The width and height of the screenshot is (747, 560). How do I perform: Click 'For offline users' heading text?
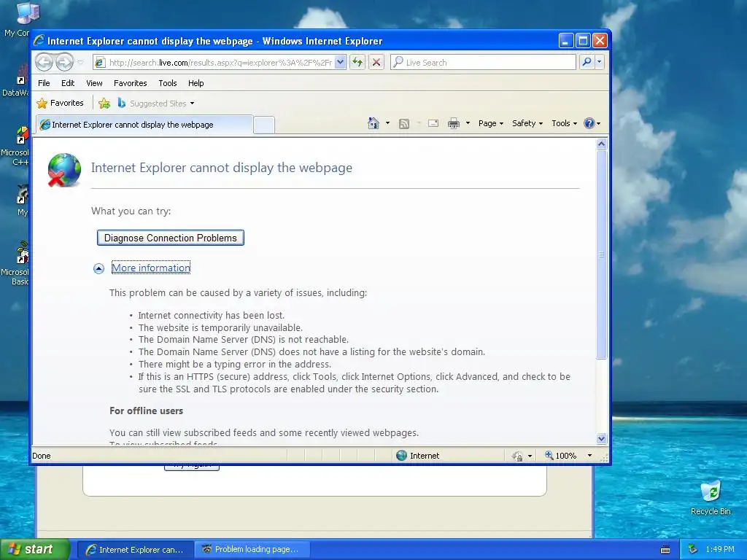[x=146, y=411]
